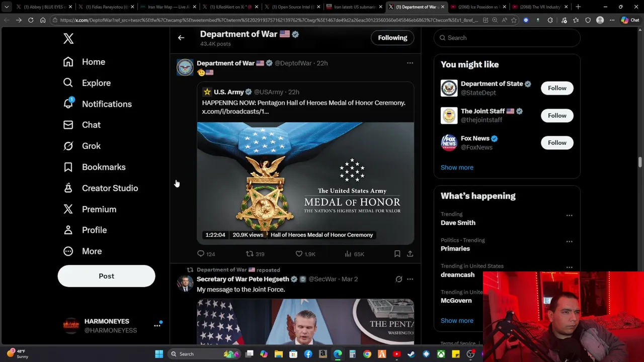
Task: Open Grok from the sidebar
Action: point(82,146)
